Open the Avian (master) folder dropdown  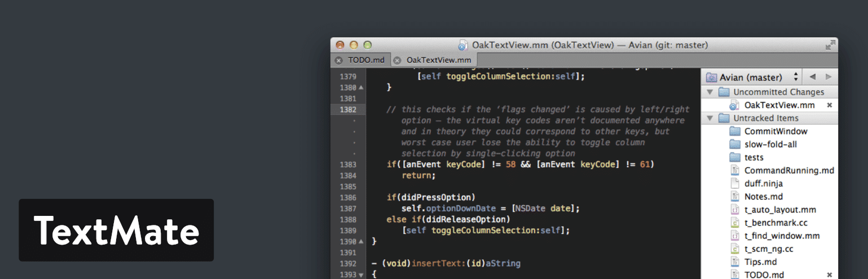point(752,77)
